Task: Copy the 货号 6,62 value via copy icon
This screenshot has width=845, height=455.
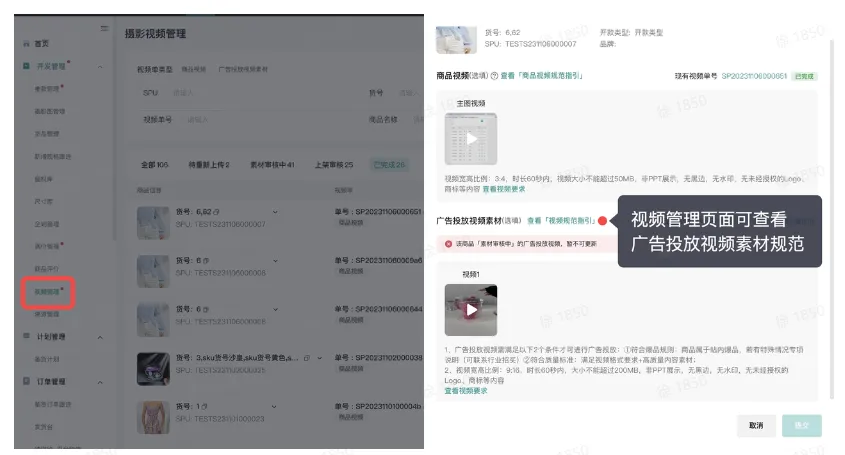Action: click(x=216, y=212)
